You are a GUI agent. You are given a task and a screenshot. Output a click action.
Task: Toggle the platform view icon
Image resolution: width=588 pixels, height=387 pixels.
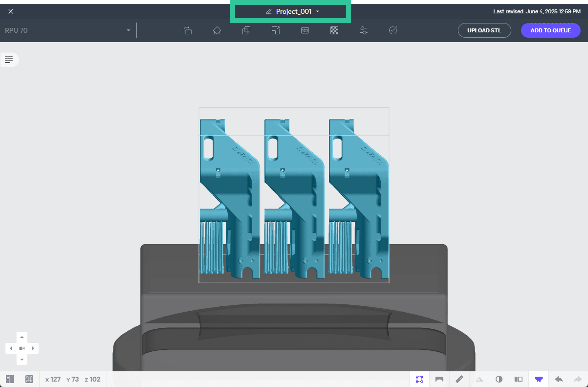[439, 379]
